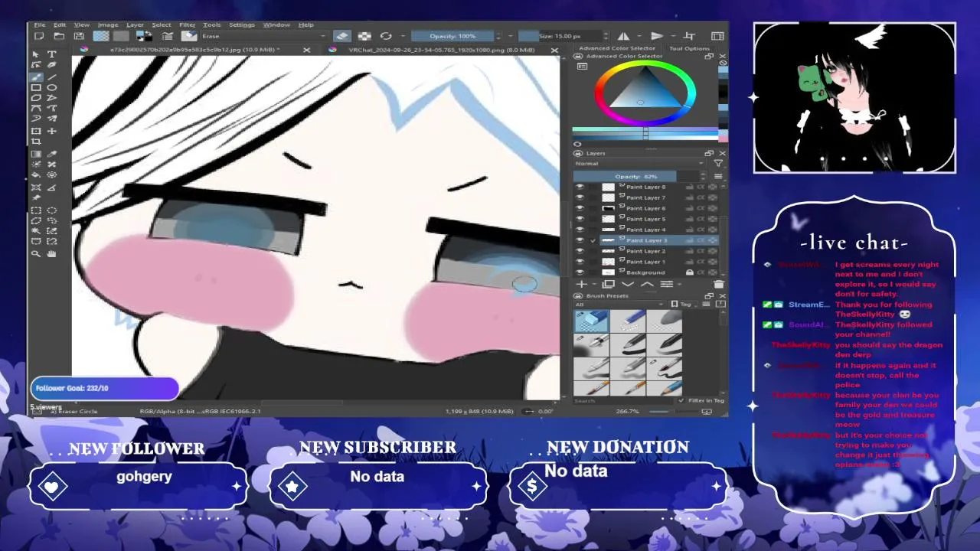Select the Move tool in the toolbox
Screen dimensions: 980x551
[x=52, y=131]
